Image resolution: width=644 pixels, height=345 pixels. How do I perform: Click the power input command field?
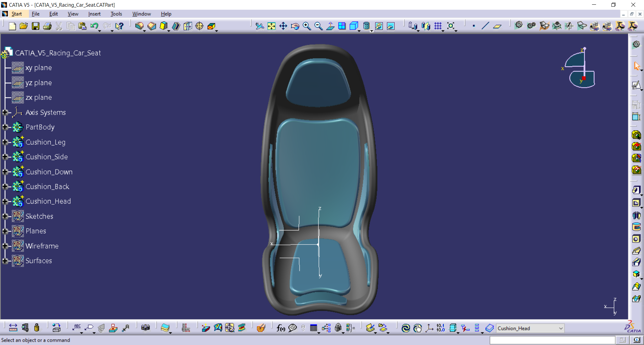pos(552,340)
